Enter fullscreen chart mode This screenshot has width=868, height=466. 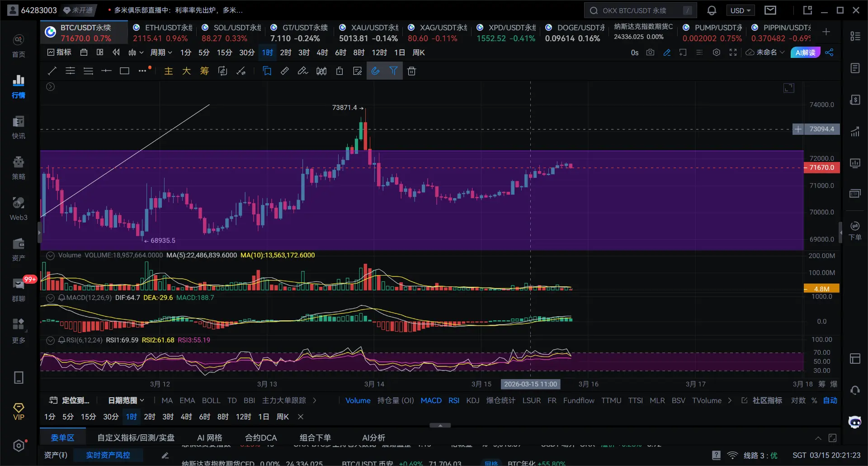point(733,52)
